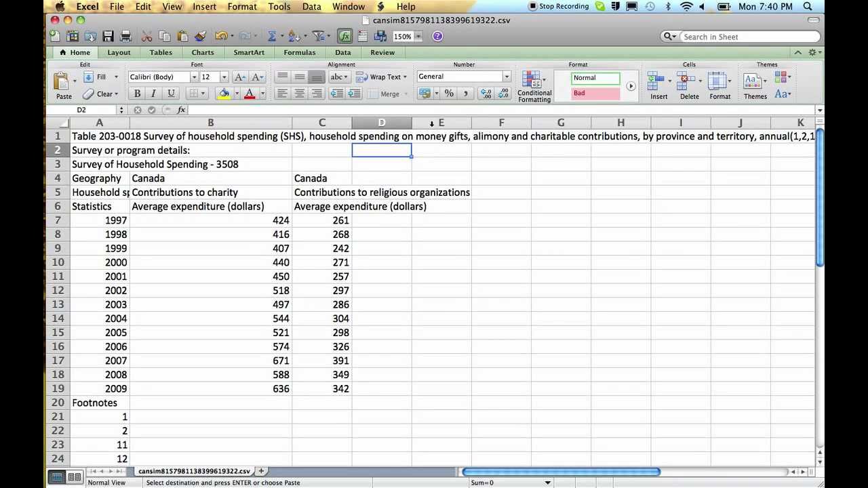Open fill color yellow swatch button

point(223,94)
